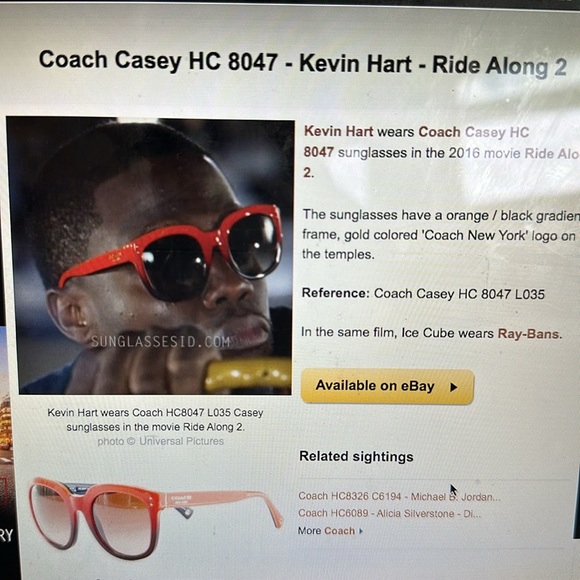Click the small arrow beside More Coach

(x=361, y=531)
